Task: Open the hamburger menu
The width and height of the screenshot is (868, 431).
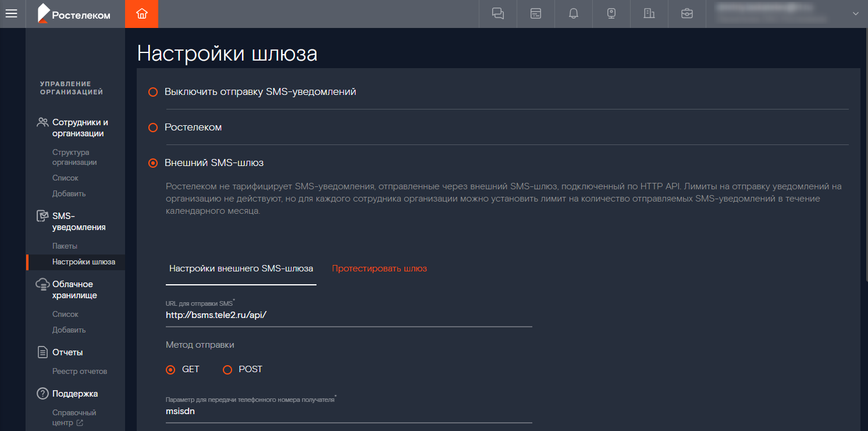Action: pyautogui.click(x=11, y=14)
